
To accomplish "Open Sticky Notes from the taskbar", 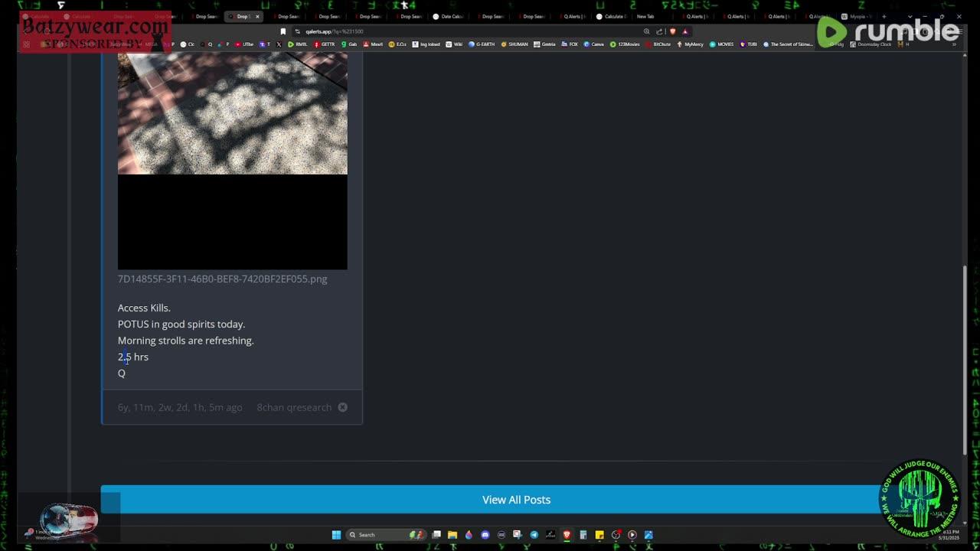I will [x=599, y=535].
